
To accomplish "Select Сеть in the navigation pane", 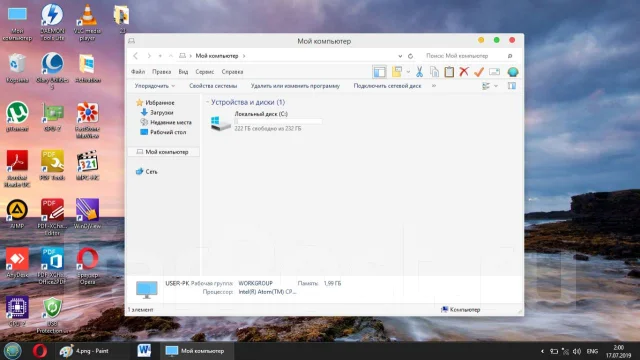I will [x=147, y=172].
